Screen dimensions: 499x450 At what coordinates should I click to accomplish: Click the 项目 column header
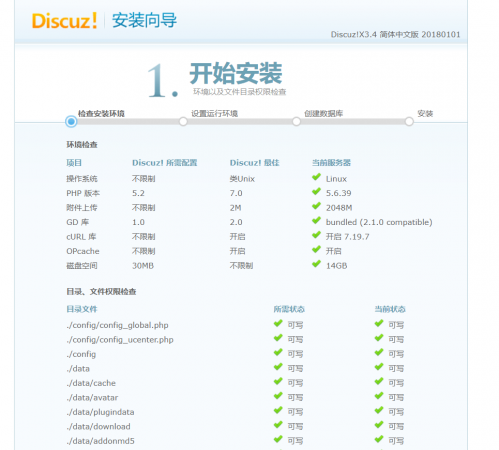tap(74, 163)
